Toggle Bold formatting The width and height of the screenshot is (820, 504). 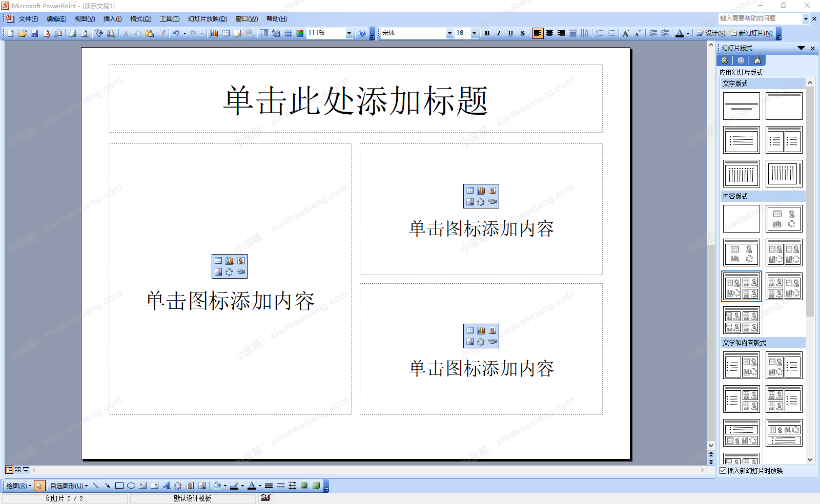[x=487, y=33]
